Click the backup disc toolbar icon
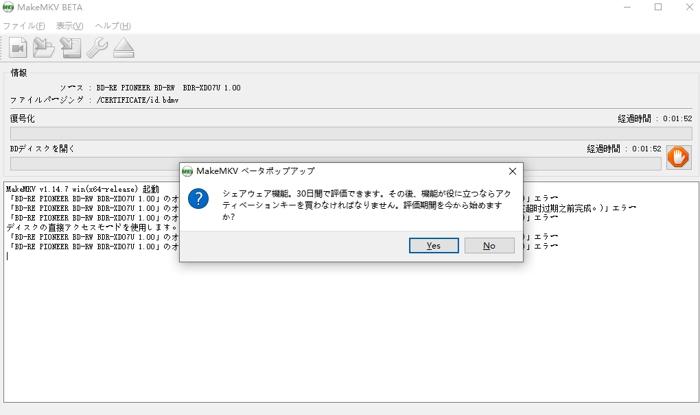700x415 pixels. point(71,48)
